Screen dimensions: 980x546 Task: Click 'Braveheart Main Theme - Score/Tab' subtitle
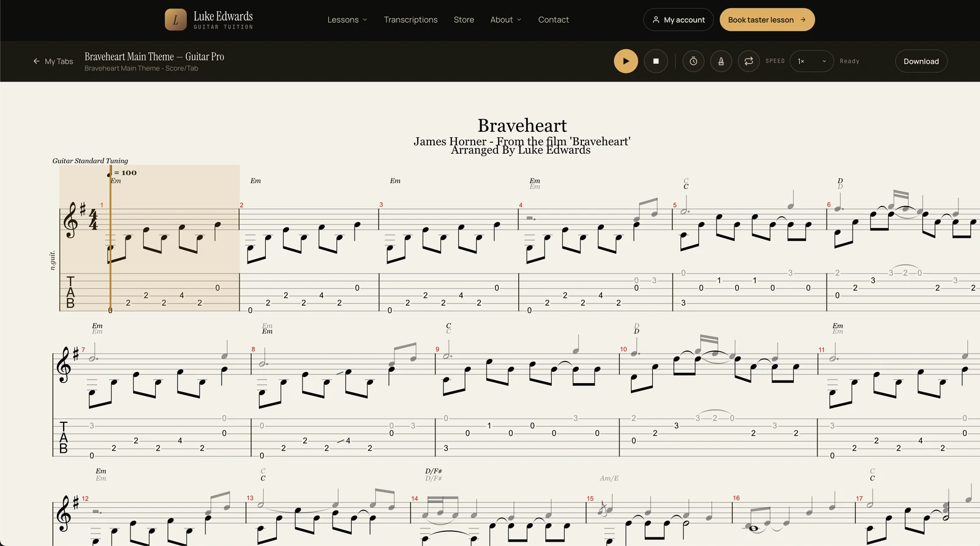coord(141,69)
